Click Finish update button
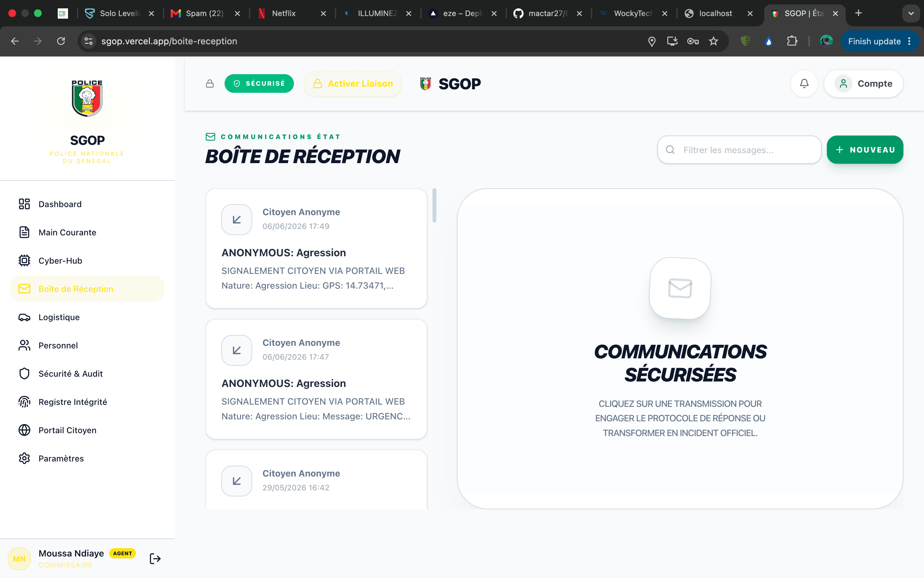Image resolution: width=924 pixels, height=578 pixels. (879, 41)
